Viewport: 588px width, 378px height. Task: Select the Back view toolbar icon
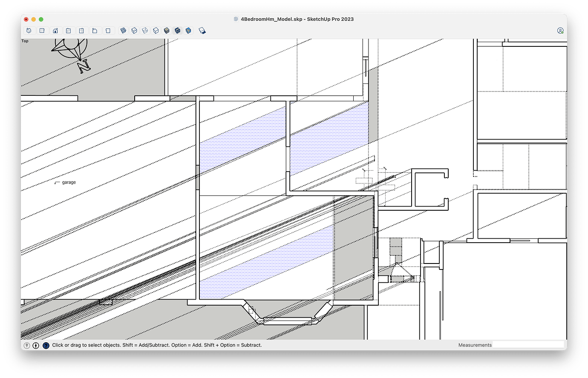81,30
